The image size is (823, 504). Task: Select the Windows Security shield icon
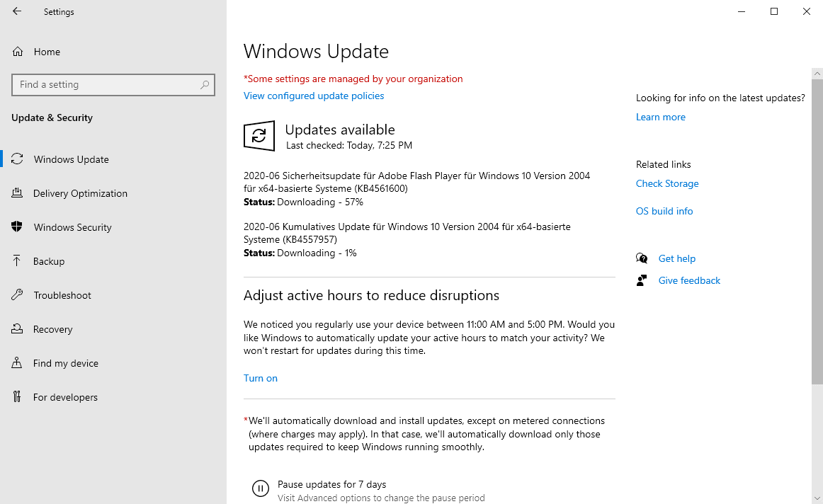click(17, 227)
